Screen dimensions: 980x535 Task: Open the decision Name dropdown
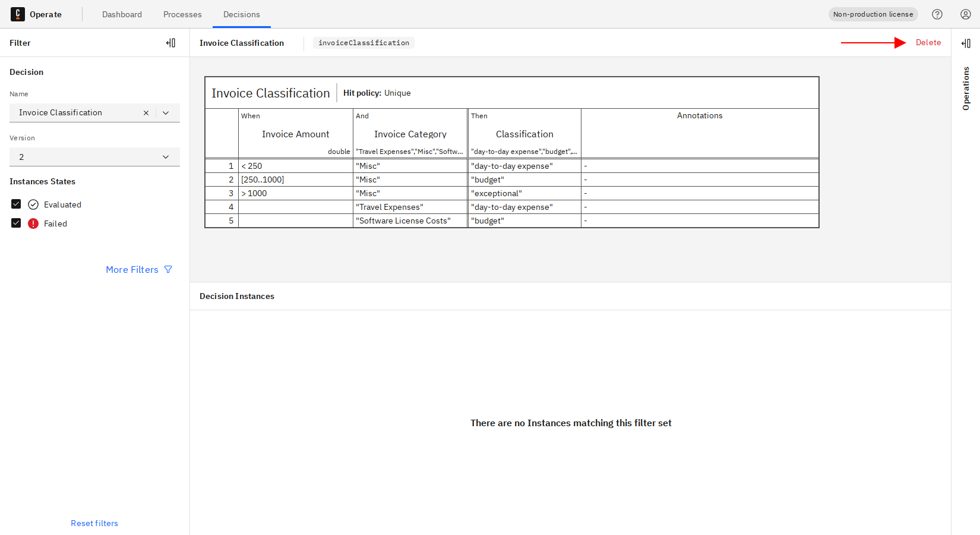pos(166,113)
